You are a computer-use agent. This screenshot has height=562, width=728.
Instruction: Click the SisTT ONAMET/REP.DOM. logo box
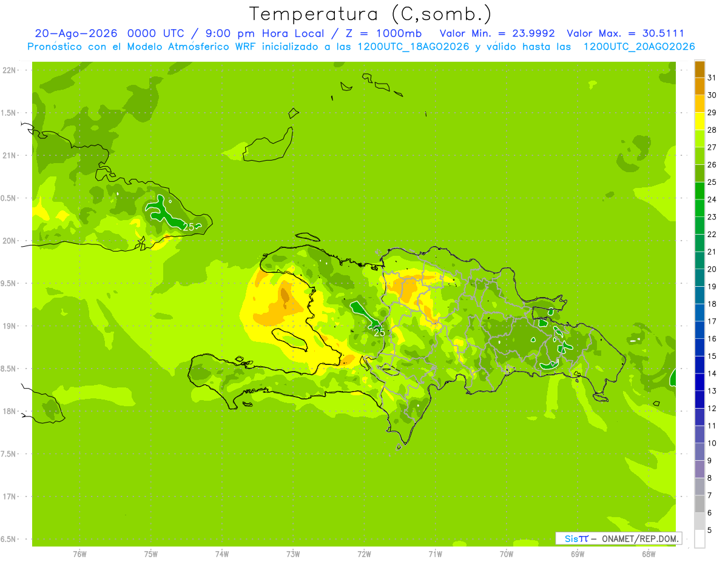[x=618, y=538]
